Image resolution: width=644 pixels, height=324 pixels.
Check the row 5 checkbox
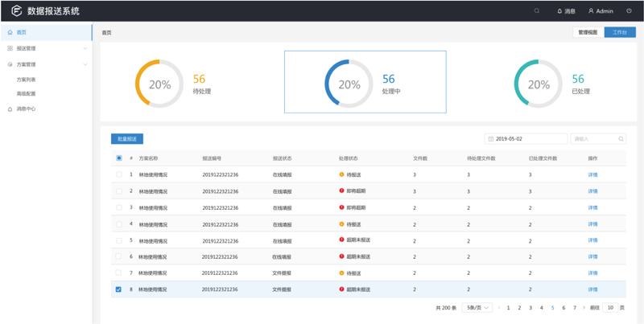pyautogui.click(x=118, y=240)
